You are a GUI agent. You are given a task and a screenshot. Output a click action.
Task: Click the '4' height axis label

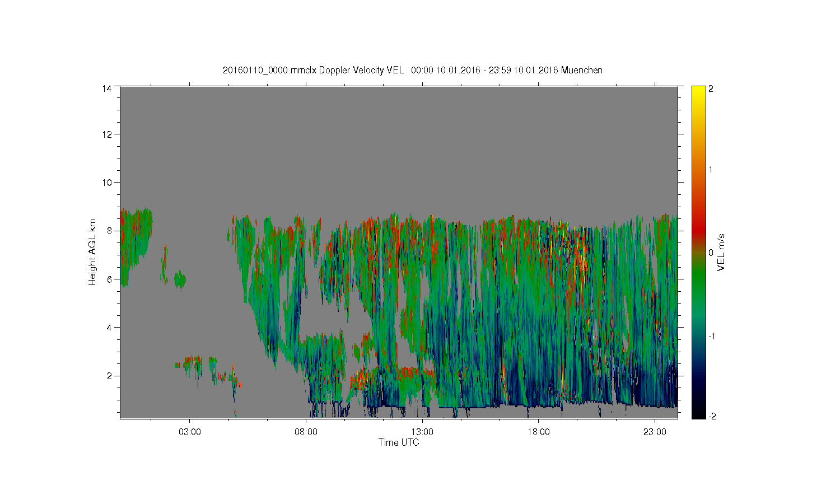tap(110, 327)
